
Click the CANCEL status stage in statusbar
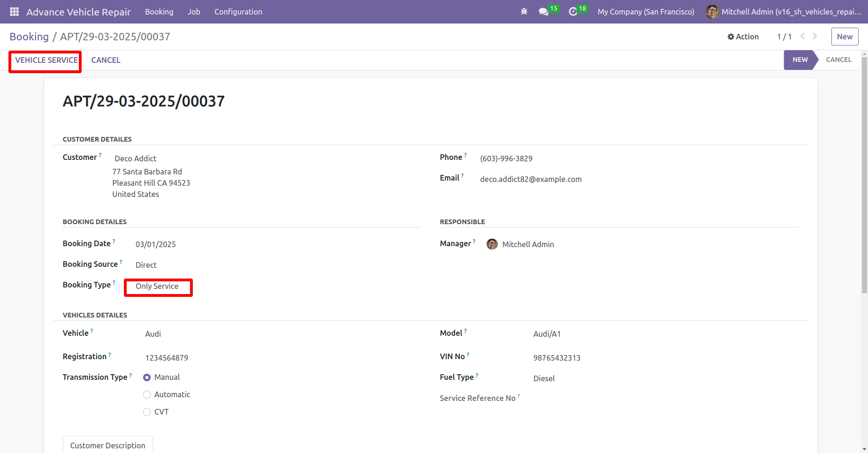coord(838,60)
